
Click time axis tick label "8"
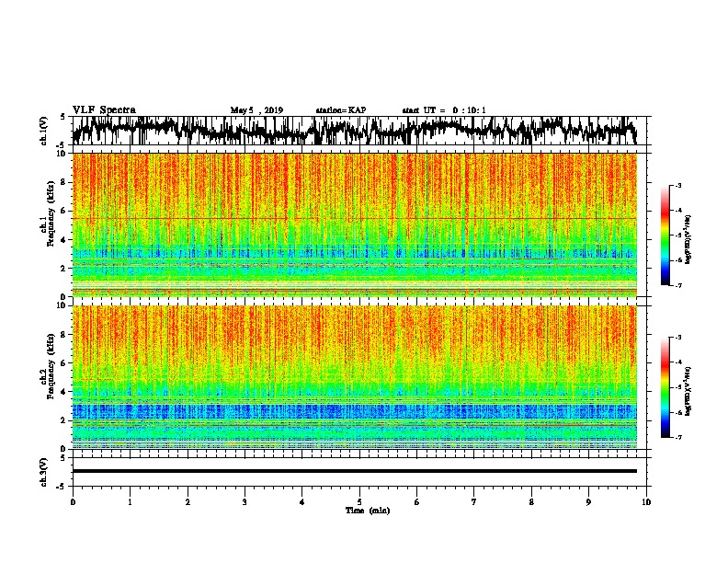point(531,502)
